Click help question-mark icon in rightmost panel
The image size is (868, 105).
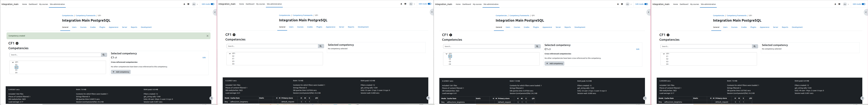(x=862, y=98)
